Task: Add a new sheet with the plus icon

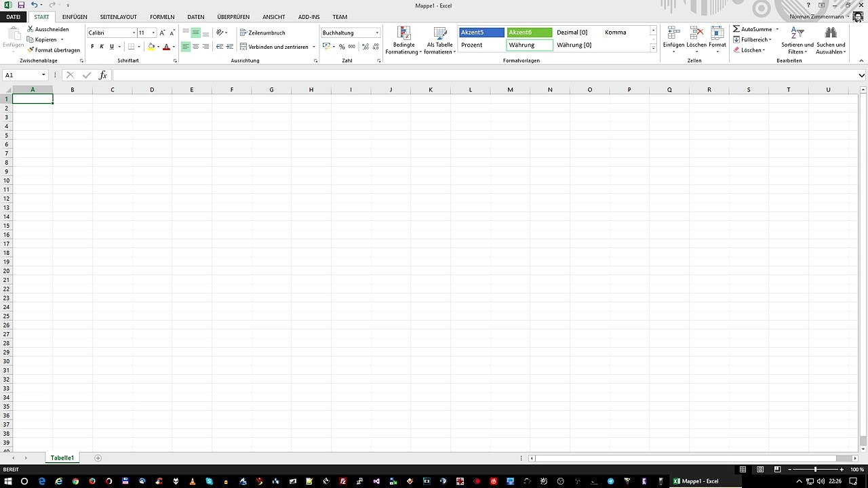Action: coord(98,458)
